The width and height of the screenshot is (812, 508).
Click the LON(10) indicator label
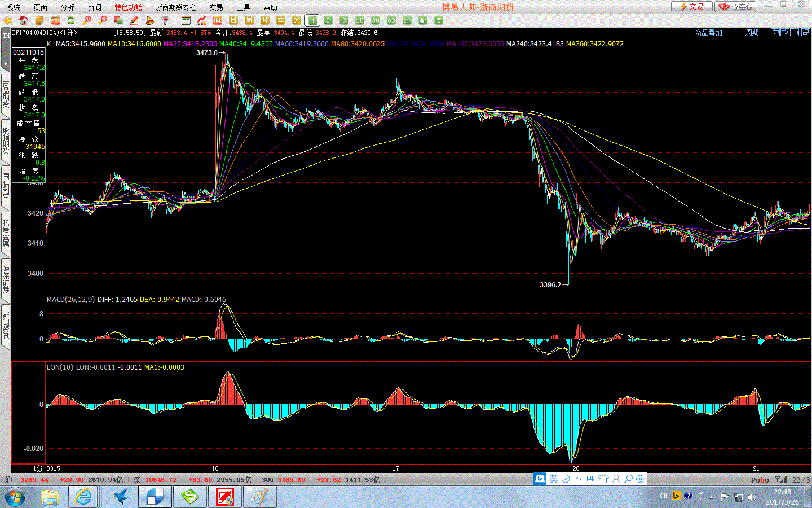coord(60,367)
